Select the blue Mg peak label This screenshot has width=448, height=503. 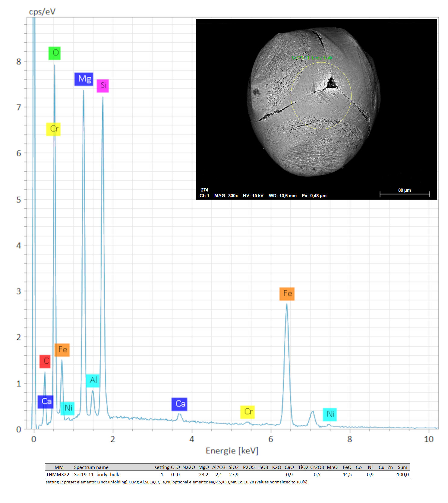84,79
